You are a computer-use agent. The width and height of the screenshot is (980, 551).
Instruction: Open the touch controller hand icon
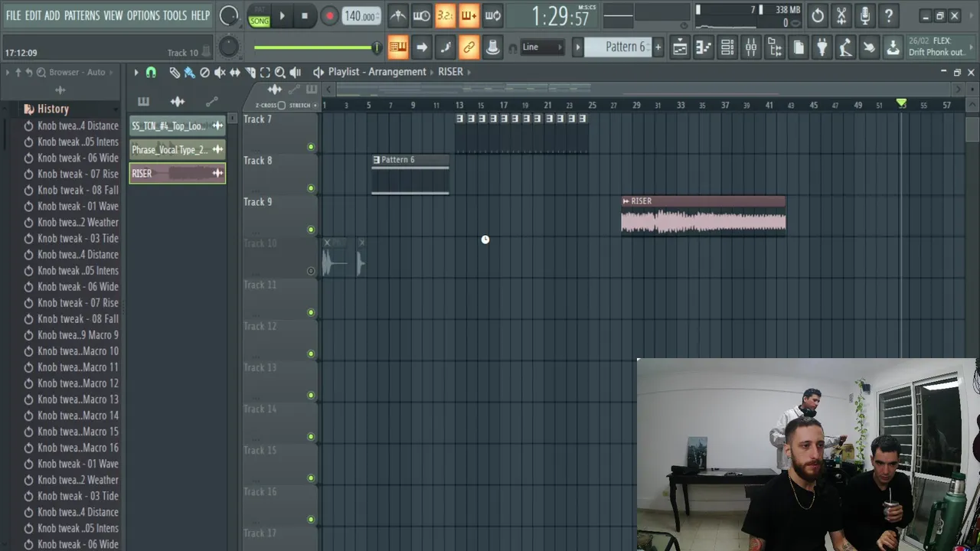pos(869,48)
